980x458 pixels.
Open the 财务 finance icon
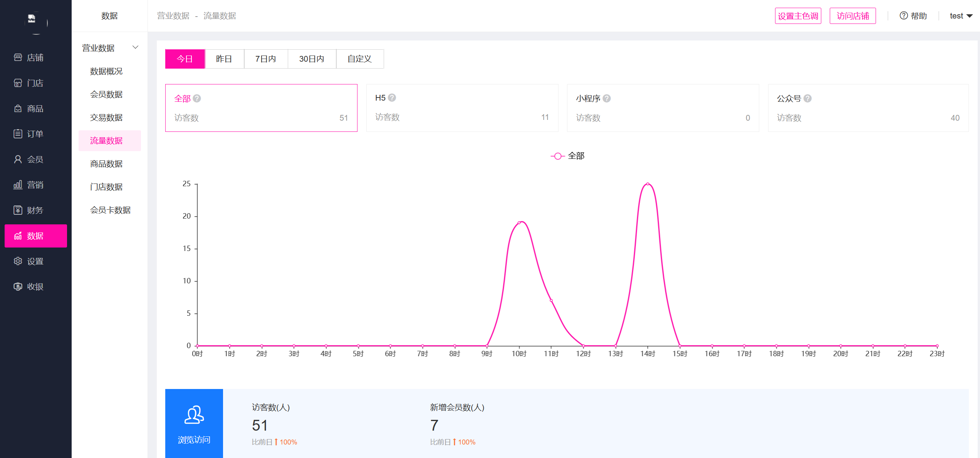pos(18,210)
